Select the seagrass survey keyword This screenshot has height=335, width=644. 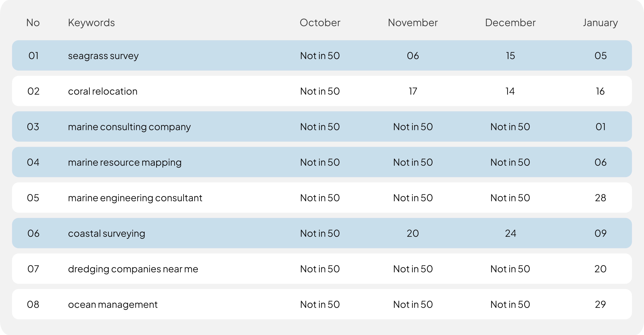[x=103, y=56]
